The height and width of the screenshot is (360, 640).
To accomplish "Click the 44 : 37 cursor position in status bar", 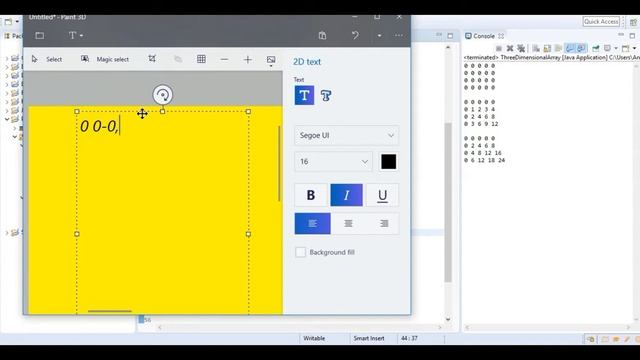I will 409,338.
